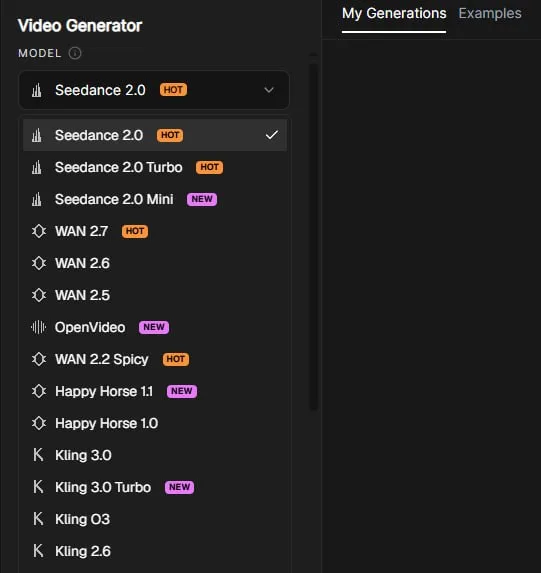Click the HOT badge next to WAN 2.7
541x573 pixels.
(135, 231)
